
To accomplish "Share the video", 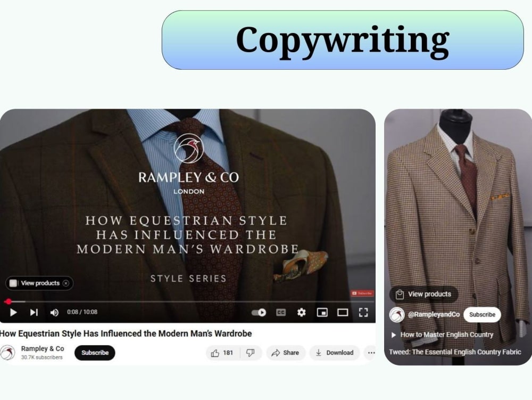I will click(x=285, y=353).
